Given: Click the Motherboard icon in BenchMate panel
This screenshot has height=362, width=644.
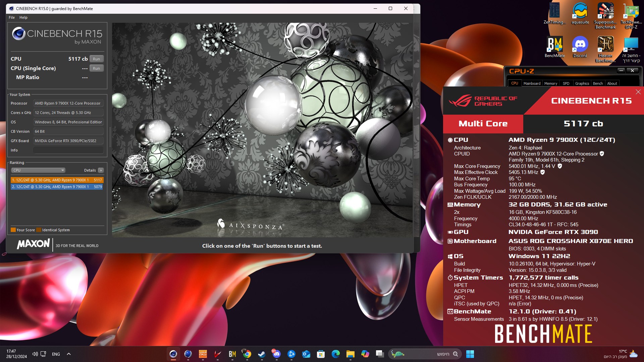Looking at the screenshot, I should (x=450, y=241).
